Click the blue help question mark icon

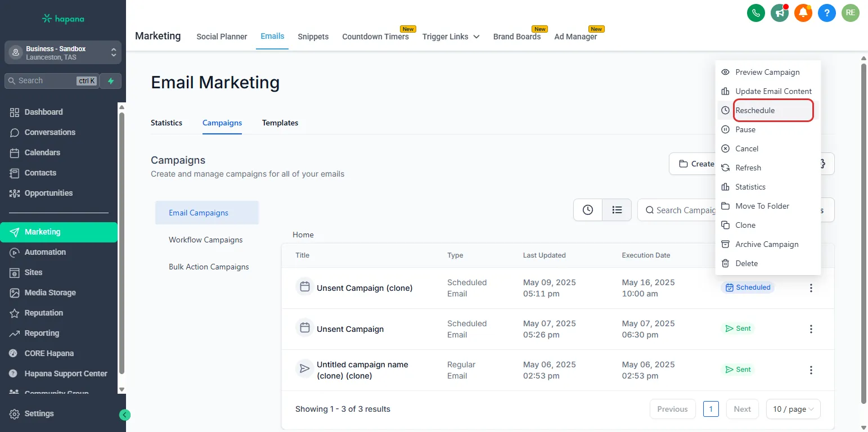(826, 13)
